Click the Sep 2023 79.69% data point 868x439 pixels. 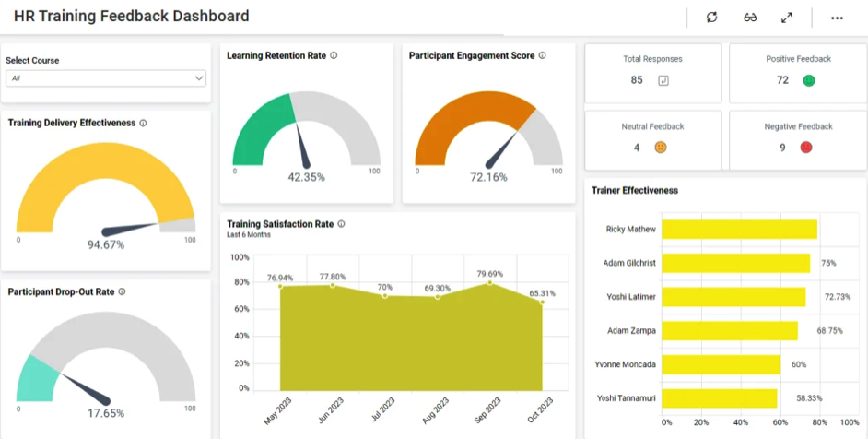(x=489, y=282)
